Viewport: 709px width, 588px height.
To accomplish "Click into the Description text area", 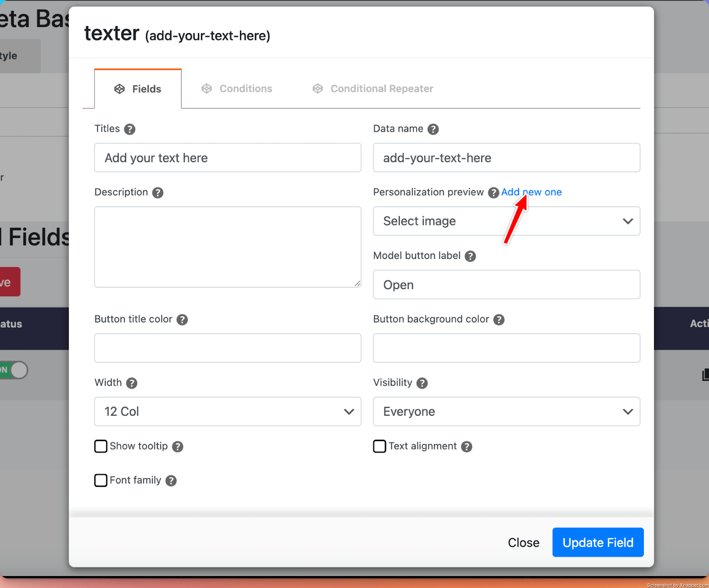I will coord(228,247).
